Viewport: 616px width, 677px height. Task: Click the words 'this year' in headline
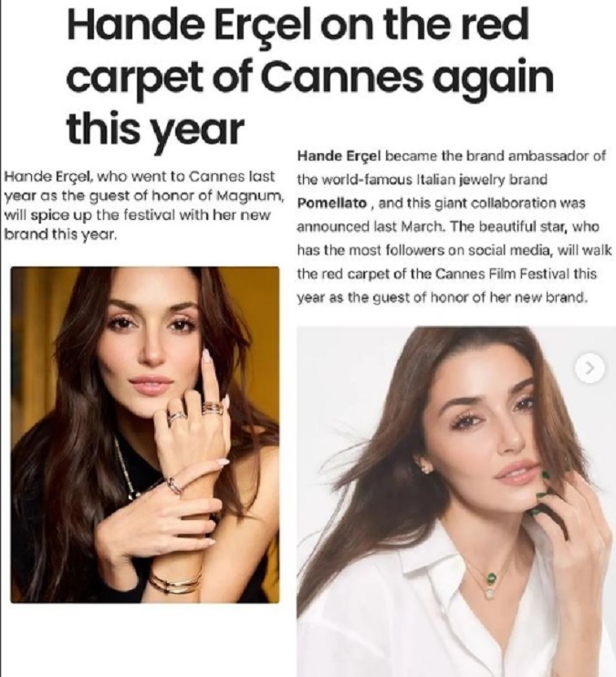155,130
